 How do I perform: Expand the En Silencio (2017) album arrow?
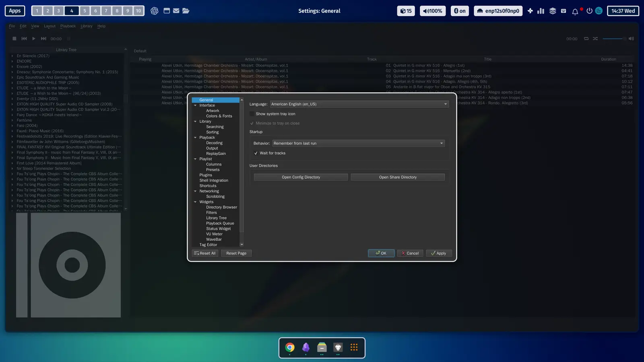[12, 56]
